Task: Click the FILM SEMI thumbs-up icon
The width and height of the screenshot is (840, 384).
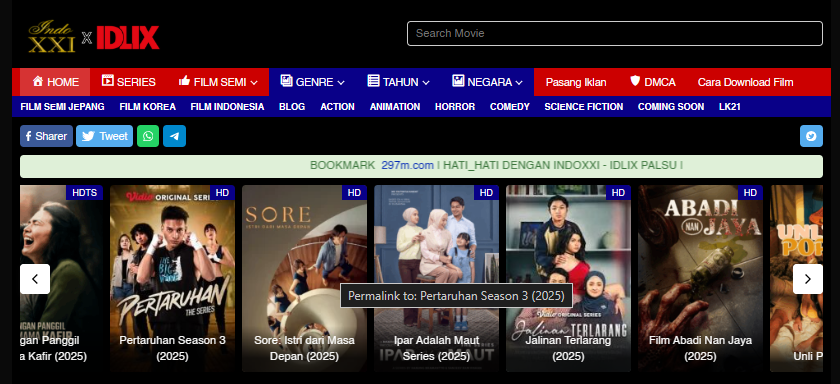Action: tap(185, 81)
